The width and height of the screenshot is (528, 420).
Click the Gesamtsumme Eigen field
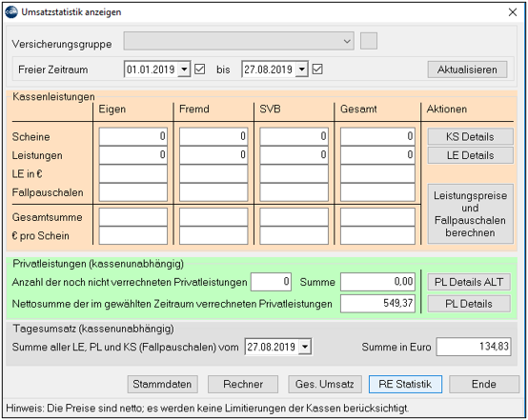pos(133,217)
